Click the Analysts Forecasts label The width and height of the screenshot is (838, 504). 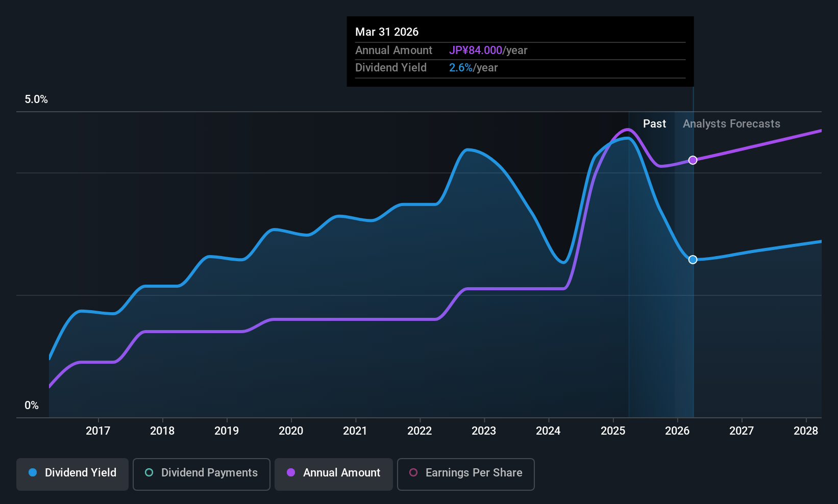pos(731,124)
